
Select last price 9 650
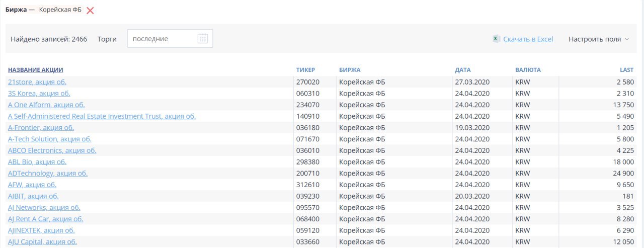click(625, 185)
